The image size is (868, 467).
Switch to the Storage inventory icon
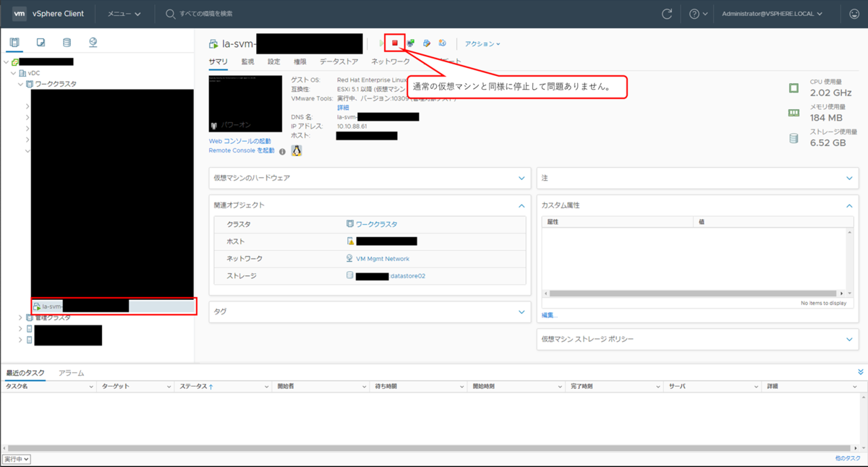click(x=67, y=42)
